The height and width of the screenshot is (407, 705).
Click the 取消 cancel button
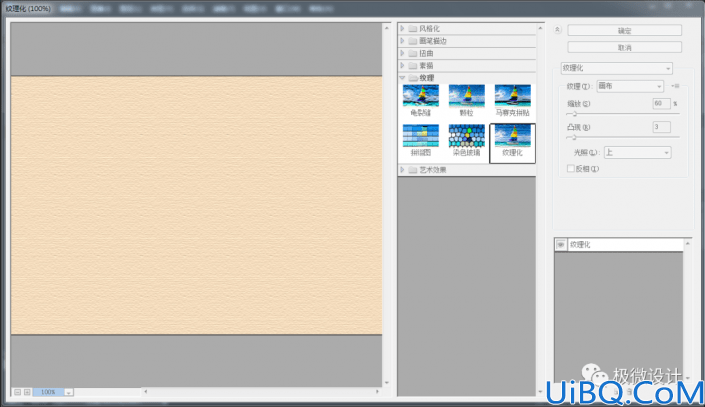625,47
